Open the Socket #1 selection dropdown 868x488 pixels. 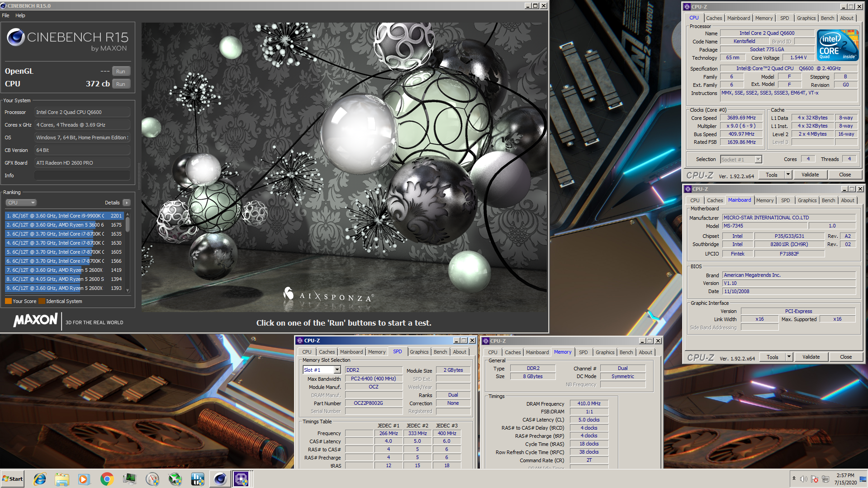click(759, 159)
